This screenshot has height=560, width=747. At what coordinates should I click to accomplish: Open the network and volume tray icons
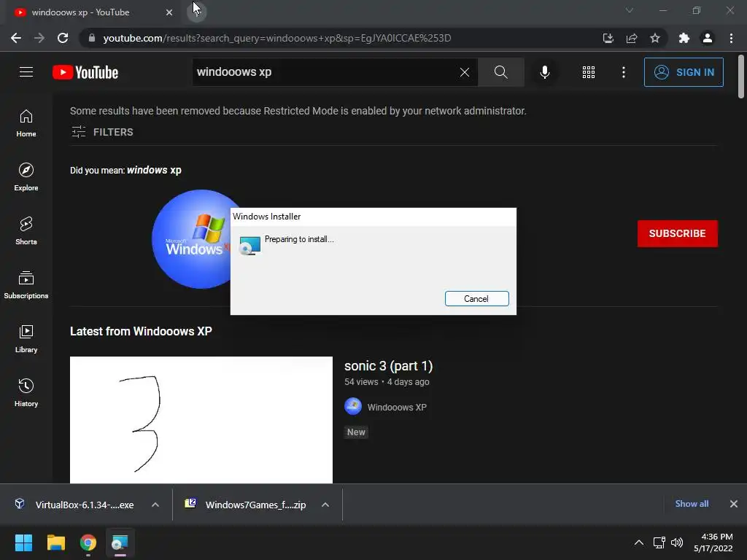[x=668, y=542]
